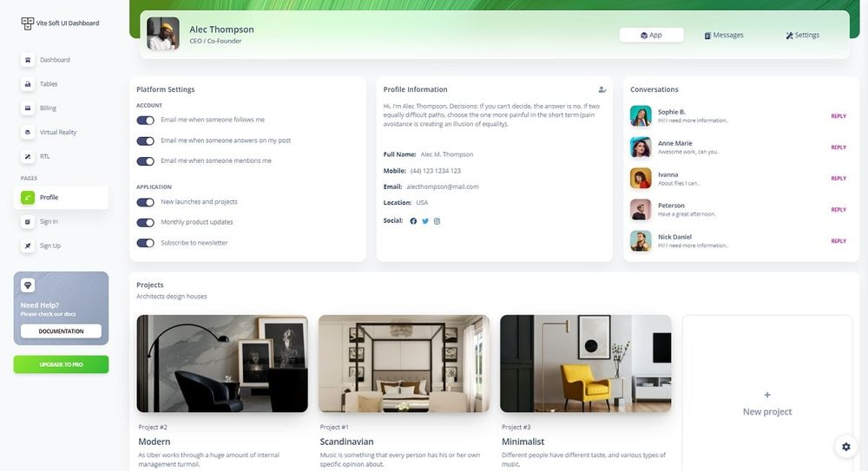Click Anne Marie's avatar

click(641, 147)
